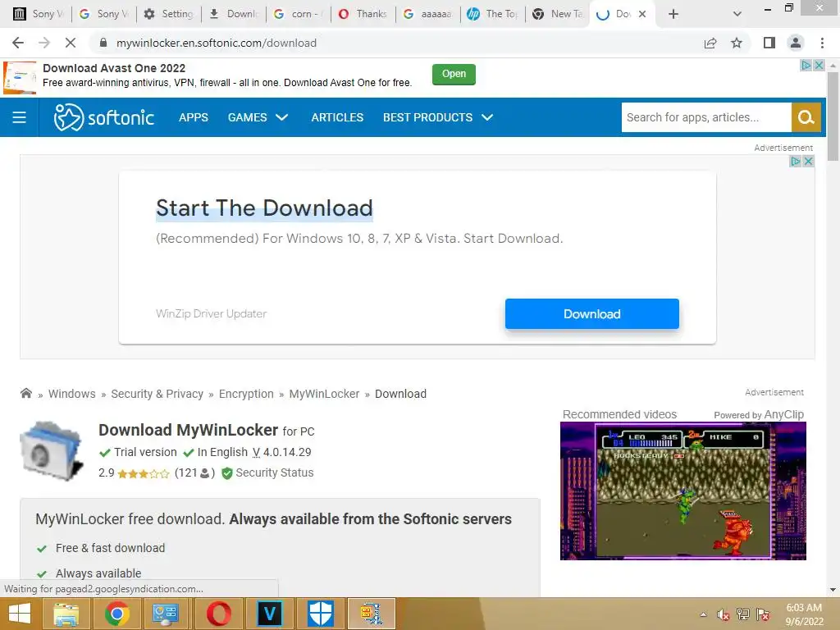
Task: Open the tab search dropdown arrow
Action: 737,14
